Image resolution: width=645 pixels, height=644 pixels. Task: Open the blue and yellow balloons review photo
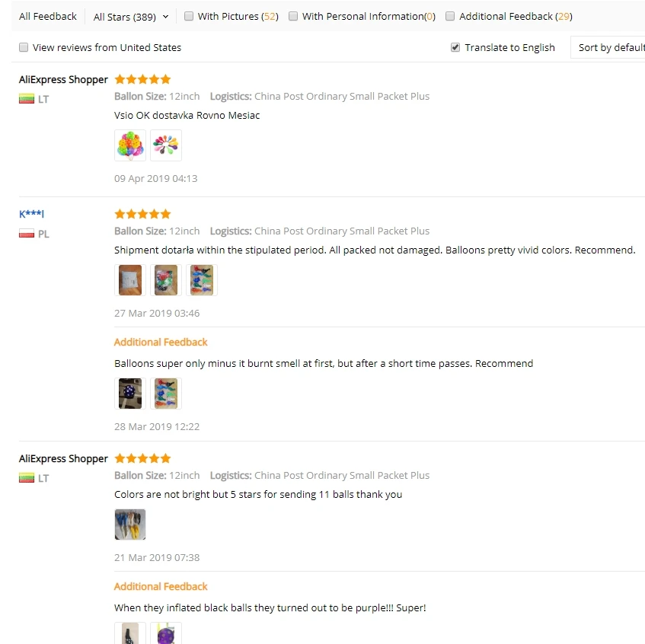(x=130, y=524)
